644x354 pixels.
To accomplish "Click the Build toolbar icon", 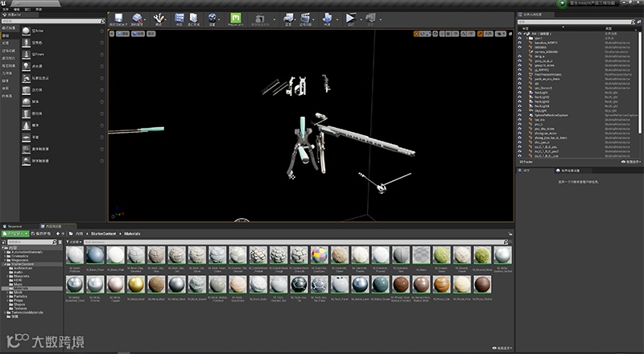I will 328,18.
